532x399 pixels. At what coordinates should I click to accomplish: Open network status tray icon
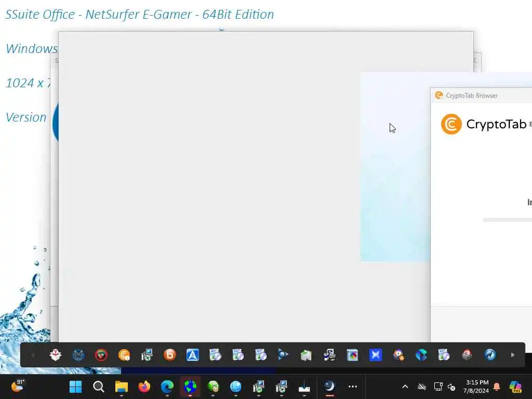pyautogui.click(x=438, y=387)
